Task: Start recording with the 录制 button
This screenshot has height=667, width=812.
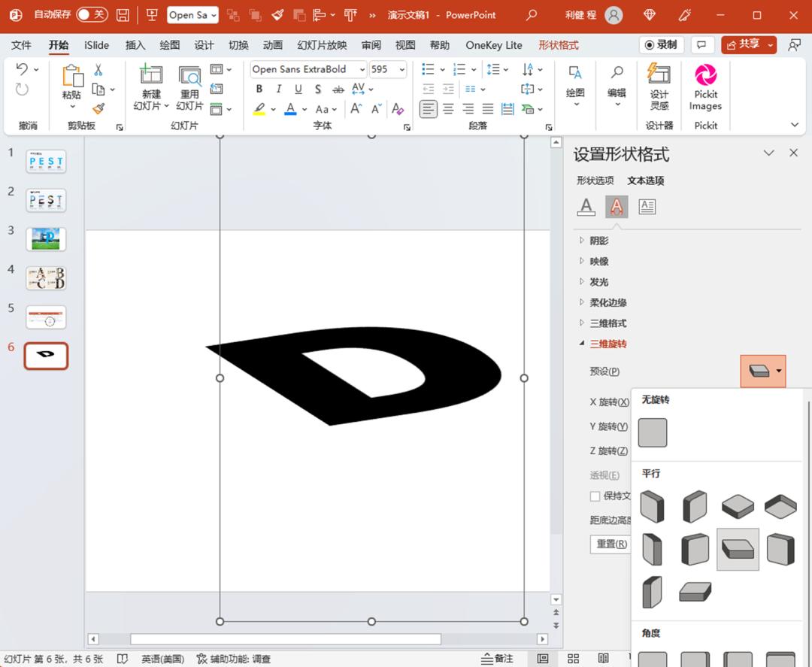Action: (x=660, y=44)
